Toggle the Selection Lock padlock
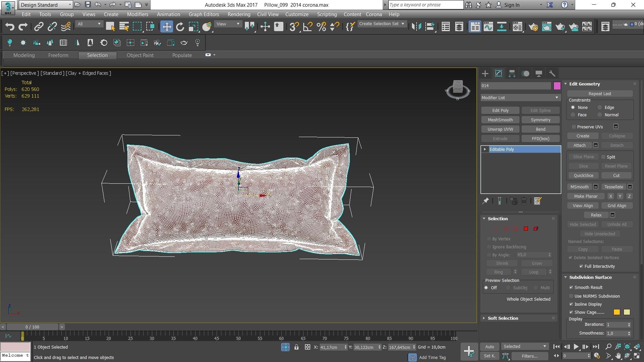The height and width of the screenshot is (362, 644). click(x=297, y=347)
